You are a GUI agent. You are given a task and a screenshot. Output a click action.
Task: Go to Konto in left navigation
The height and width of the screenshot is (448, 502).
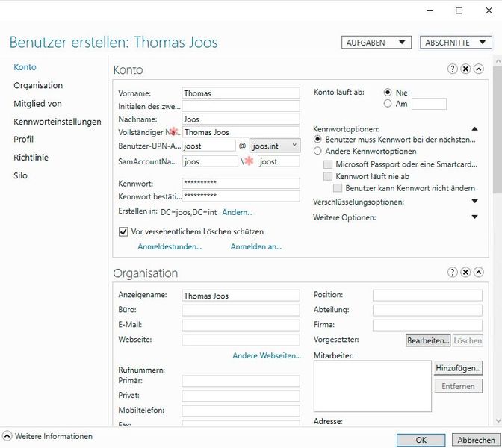click(25, 67)
